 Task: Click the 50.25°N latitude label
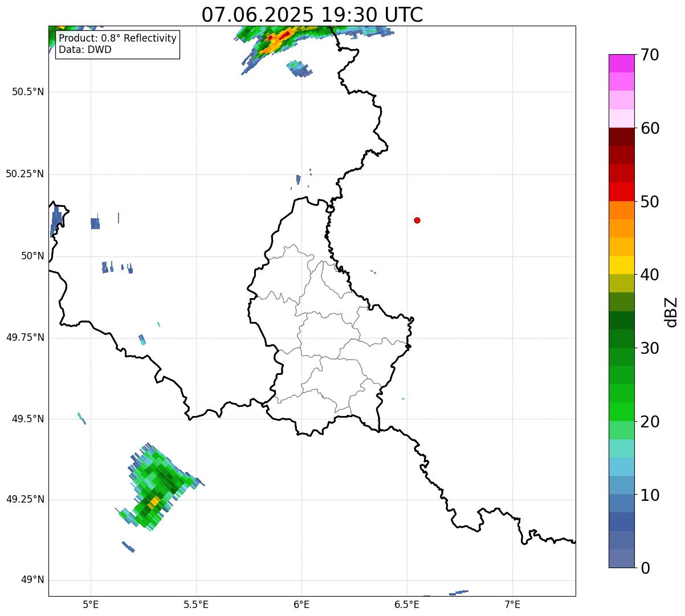(25, 174)
